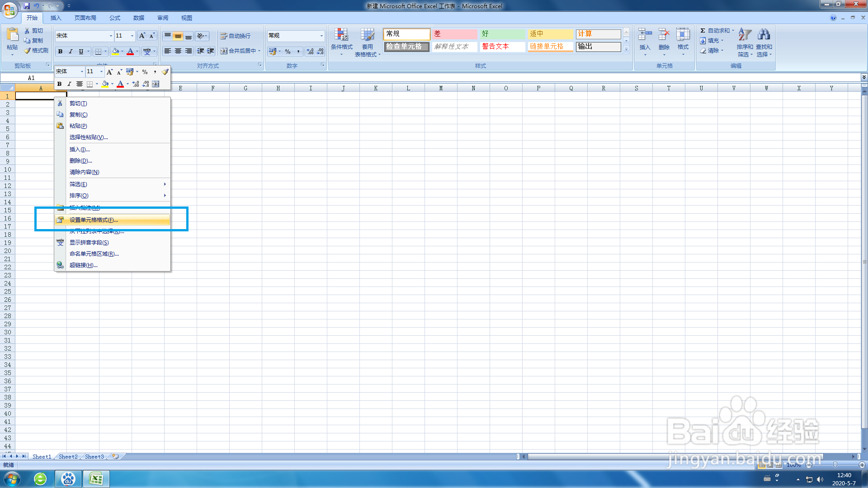Open Sort and Filter (排序和筛选) dropdown
The image size is (868, 488).
point(745,42)
